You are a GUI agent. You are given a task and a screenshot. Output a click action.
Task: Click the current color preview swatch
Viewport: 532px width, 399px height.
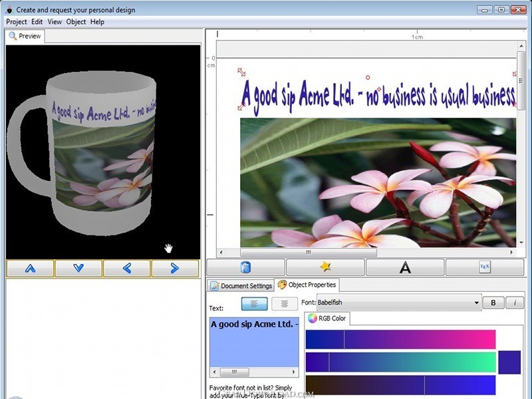pos(509,362)
